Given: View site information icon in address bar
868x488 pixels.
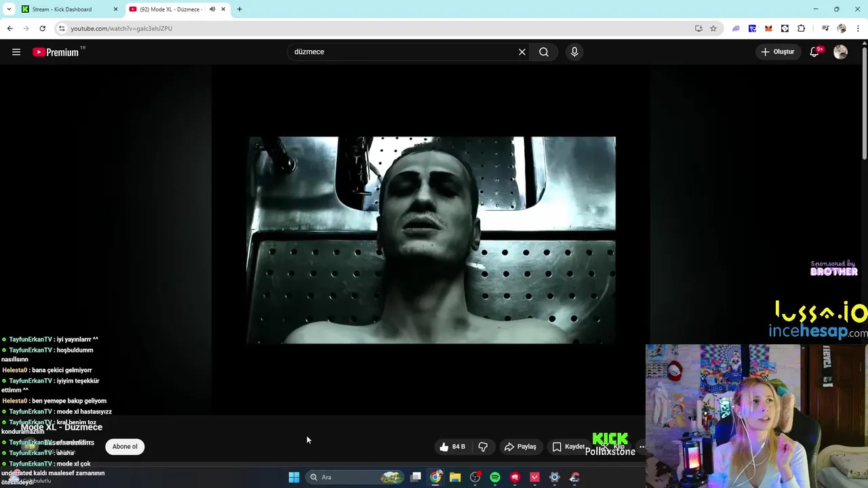Looking at the screenshot, I should (62, 28).
